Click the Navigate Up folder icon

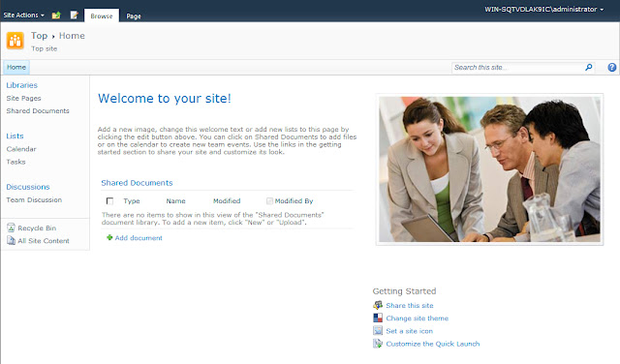click(56, 15)
